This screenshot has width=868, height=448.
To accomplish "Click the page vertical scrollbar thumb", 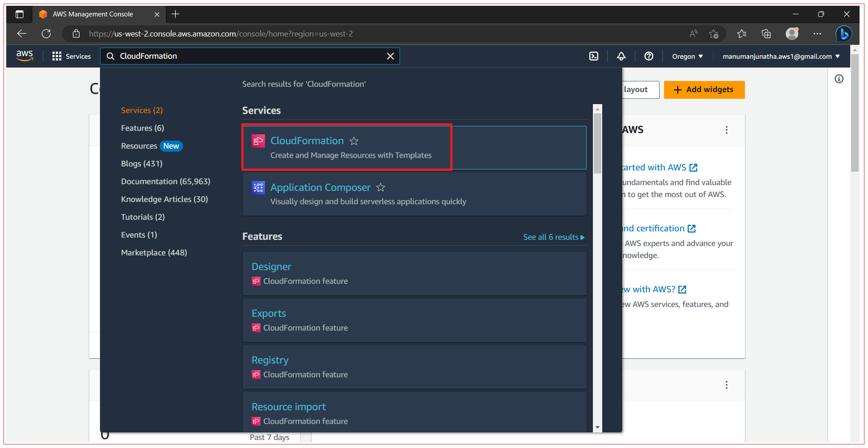I will pyautogui.click(x=855, y=113).
